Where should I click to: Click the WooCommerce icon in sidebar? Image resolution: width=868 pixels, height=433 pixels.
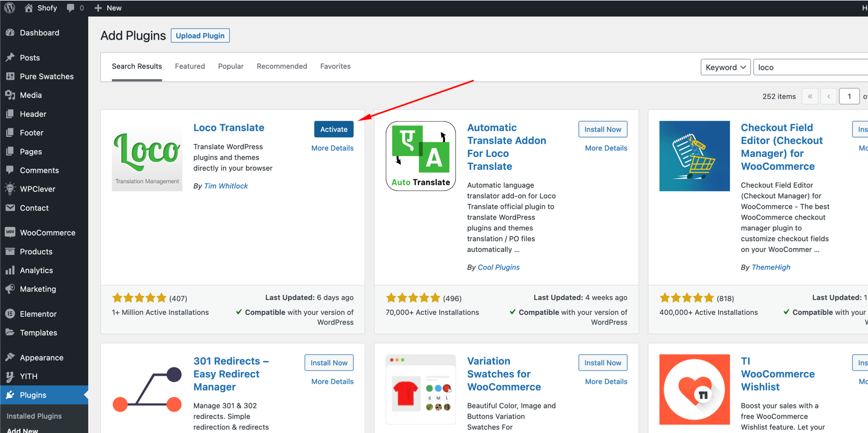coord(10,232)
